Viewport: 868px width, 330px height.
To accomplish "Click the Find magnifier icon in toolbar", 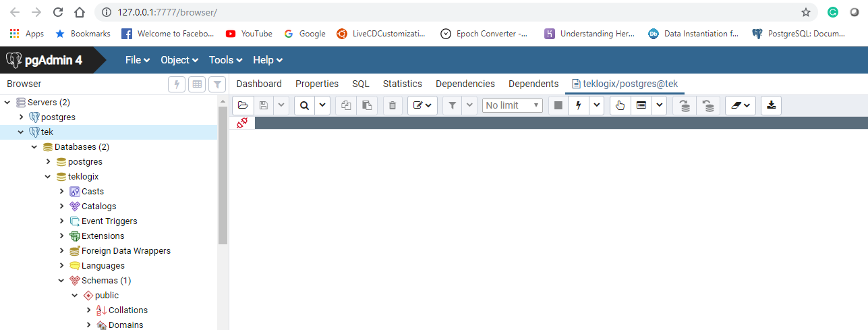I will click(304, 105).
